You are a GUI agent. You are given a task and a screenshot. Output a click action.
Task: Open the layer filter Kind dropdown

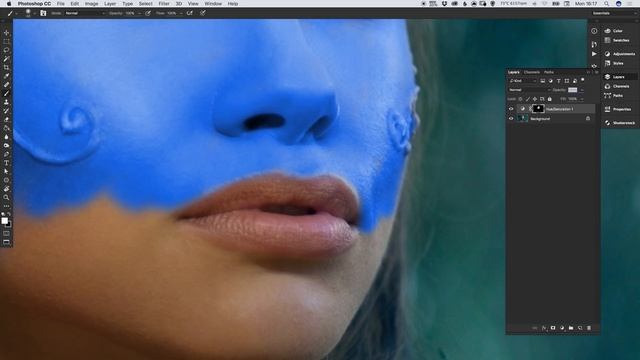pyautogui.click(x=523, y=81)
